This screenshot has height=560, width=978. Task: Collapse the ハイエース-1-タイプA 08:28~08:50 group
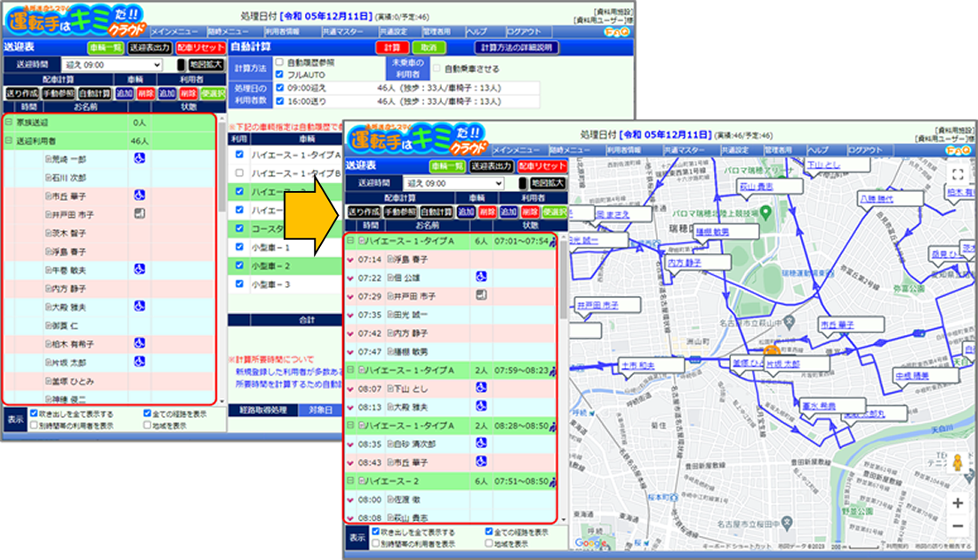350,425
